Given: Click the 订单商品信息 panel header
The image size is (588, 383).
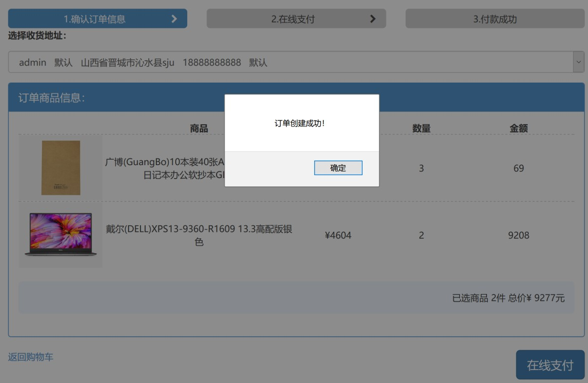Looking at the screenshot, I should point(296,97).
